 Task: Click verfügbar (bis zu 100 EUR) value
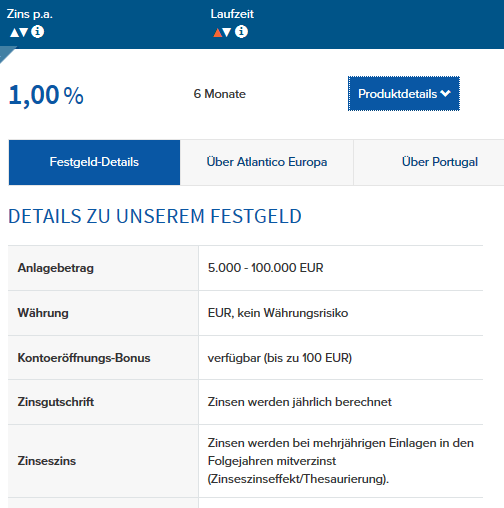[x=280, y=358]
